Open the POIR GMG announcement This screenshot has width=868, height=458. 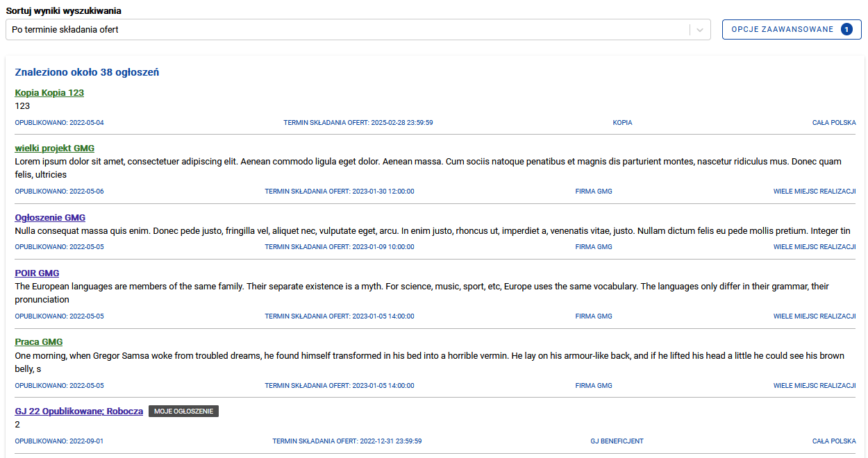pos(37,273)
